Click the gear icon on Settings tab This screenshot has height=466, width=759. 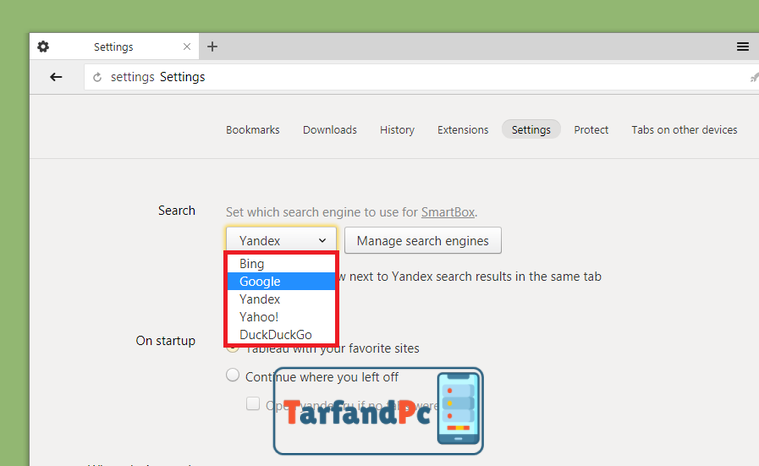(x=43, y=46)
